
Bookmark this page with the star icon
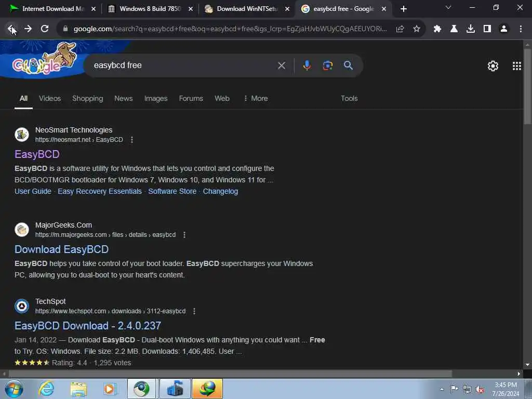tap(417, 29)
